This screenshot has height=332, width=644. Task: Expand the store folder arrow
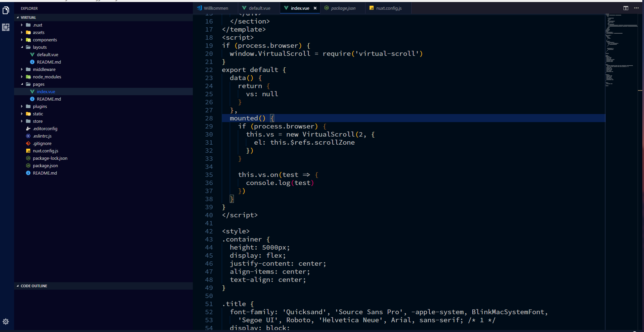[22, 121]
